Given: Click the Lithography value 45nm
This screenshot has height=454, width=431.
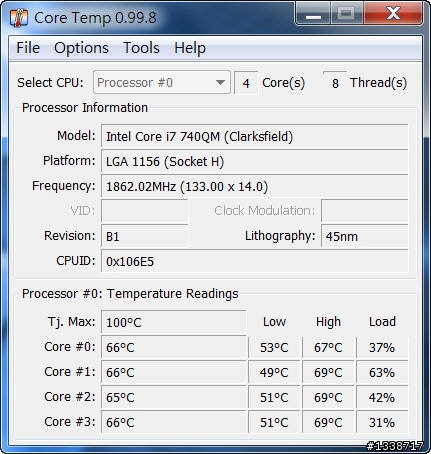Looking at the screenshot, I should click(x=365, y=236).
